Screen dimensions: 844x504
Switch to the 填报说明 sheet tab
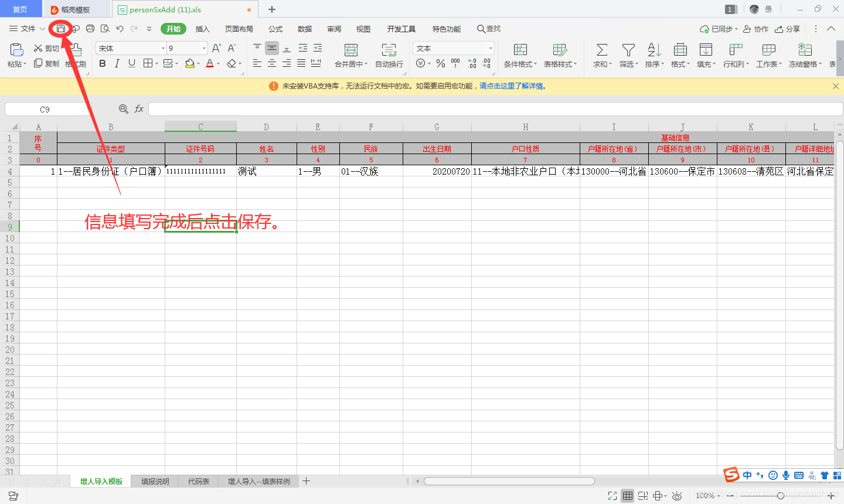coord(155,481)
